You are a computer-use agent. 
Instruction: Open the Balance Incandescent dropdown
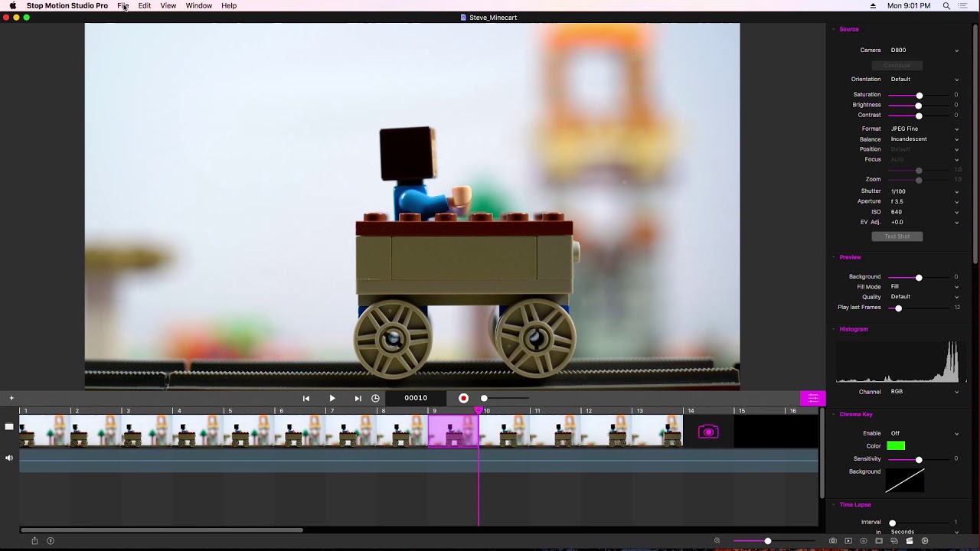click(x=924, y=139)
